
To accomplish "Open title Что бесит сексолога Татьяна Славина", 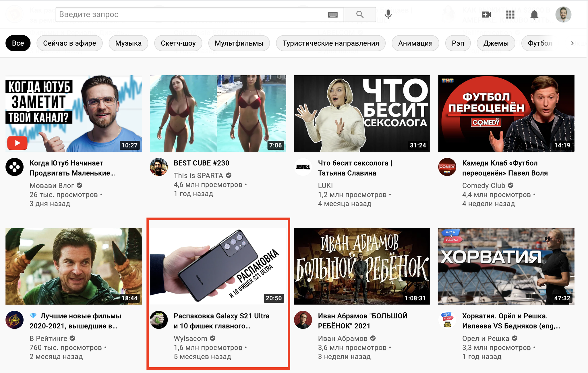I will 355,168.
